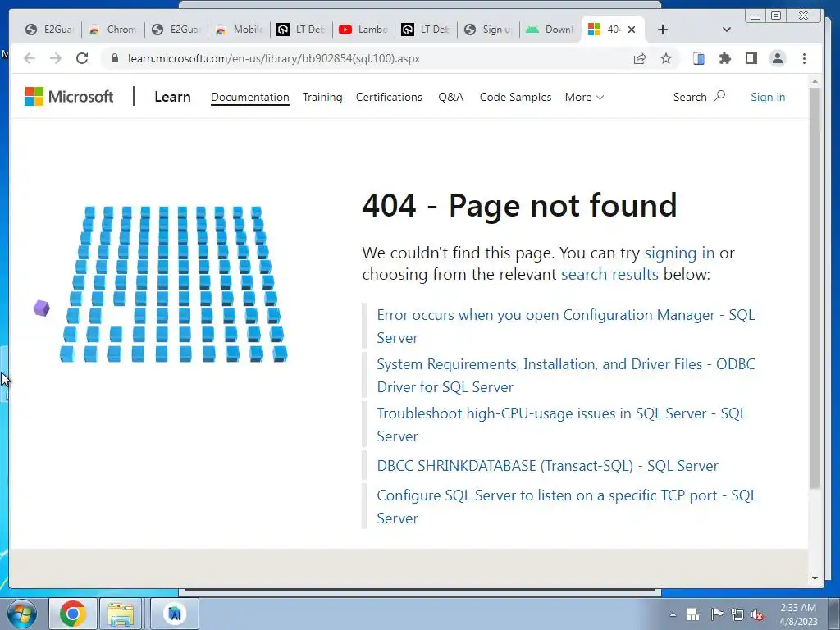The height and width of the screenshot is (630, 840).
Task: Show hidden tray icons arrow
Action: 673,614
